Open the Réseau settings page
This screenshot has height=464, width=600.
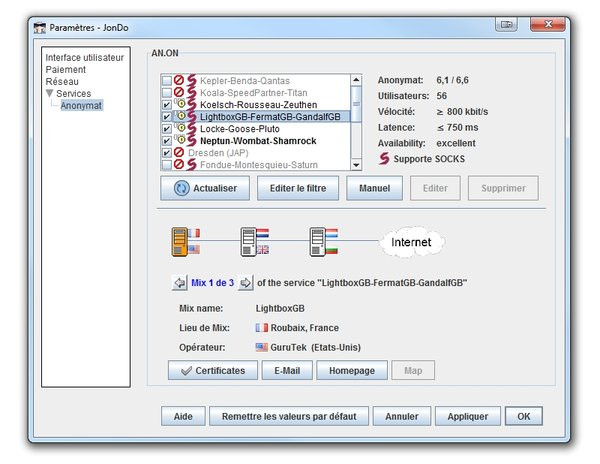62,81
